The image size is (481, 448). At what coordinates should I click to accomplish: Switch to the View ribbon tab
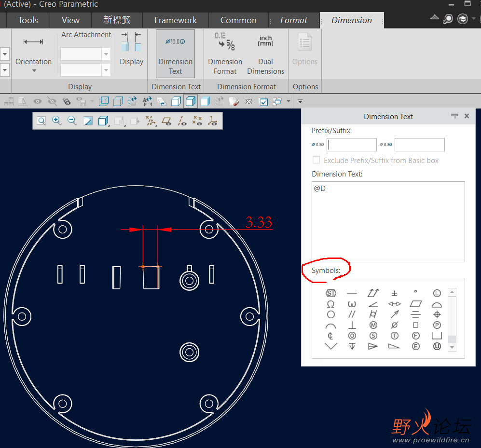click(70, 20)
